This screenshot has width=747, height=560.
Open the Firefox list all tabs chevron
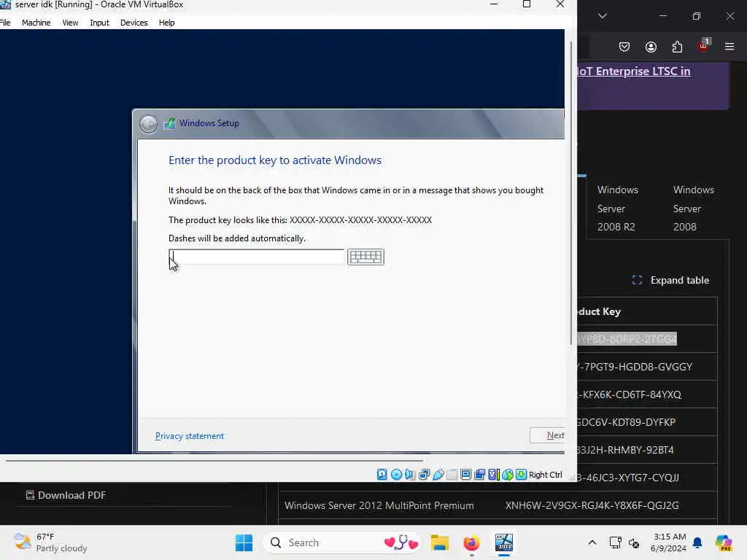tap(603, 16)
